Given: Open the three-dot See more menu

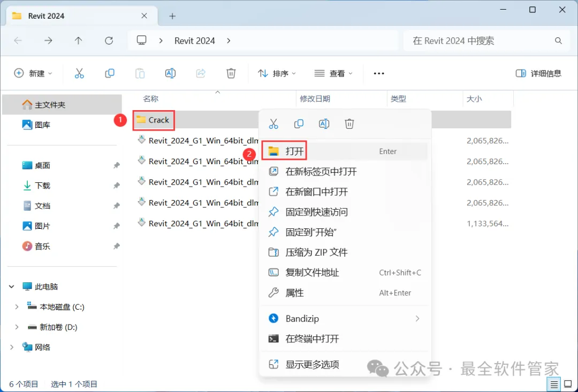Looking at the screenshot, I should pos(379,73).
